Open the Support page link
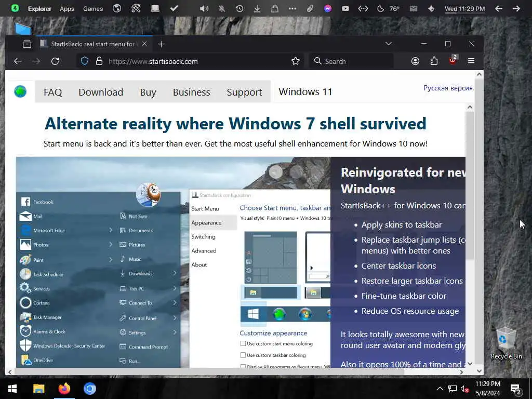The image size is (532, 399). (244, 92)
